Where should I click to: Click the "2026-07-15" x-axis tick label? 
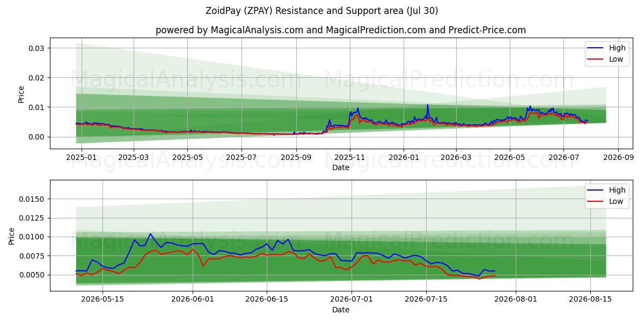tap(426, 300)
